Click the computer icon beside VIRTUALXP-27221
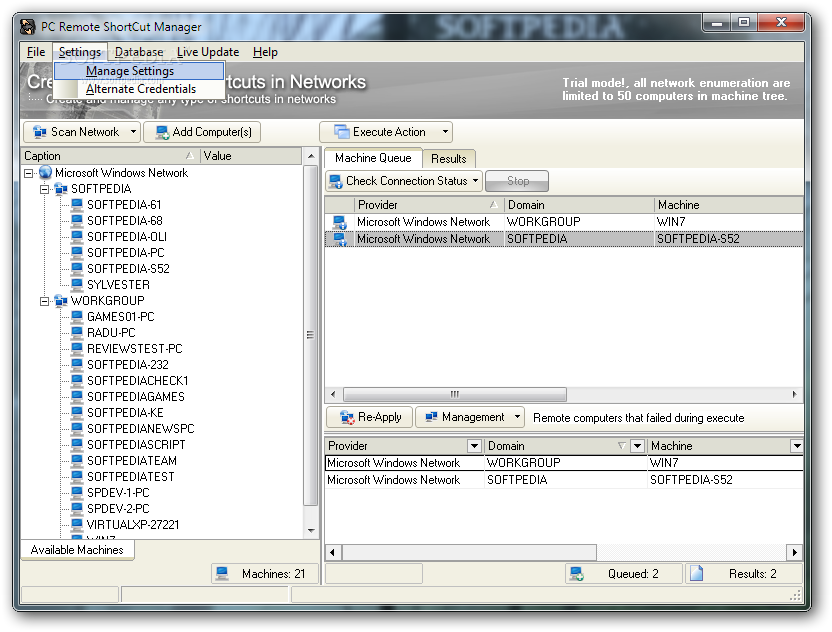This screenshot has width=832, height=632. (77, 524)
